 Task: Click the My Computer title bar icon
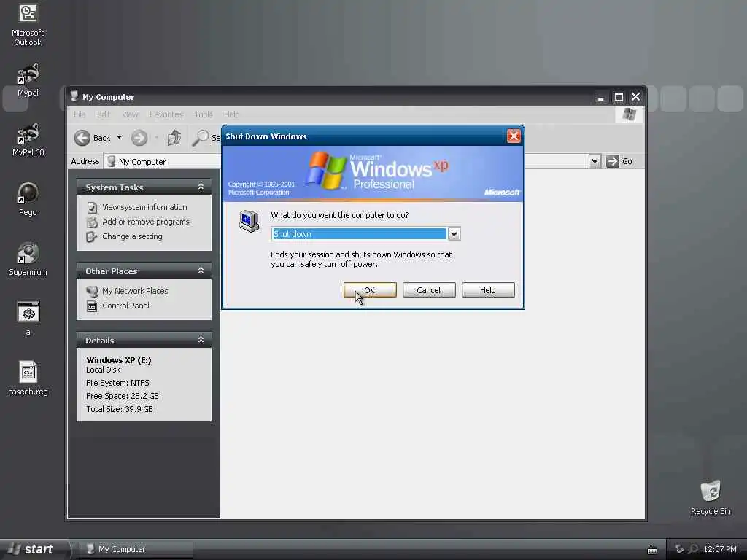coord(74,97)
